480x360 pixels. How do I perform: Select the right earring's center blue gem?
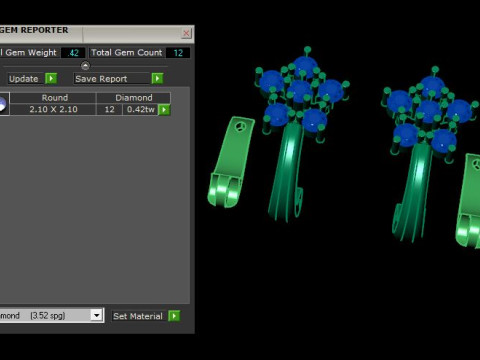(428, 111)
